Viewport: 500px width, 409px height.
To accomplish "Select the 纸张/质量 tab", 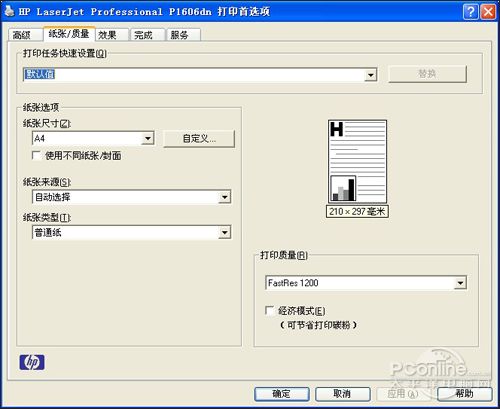I will pyautogui.click(x=69, y=33).
